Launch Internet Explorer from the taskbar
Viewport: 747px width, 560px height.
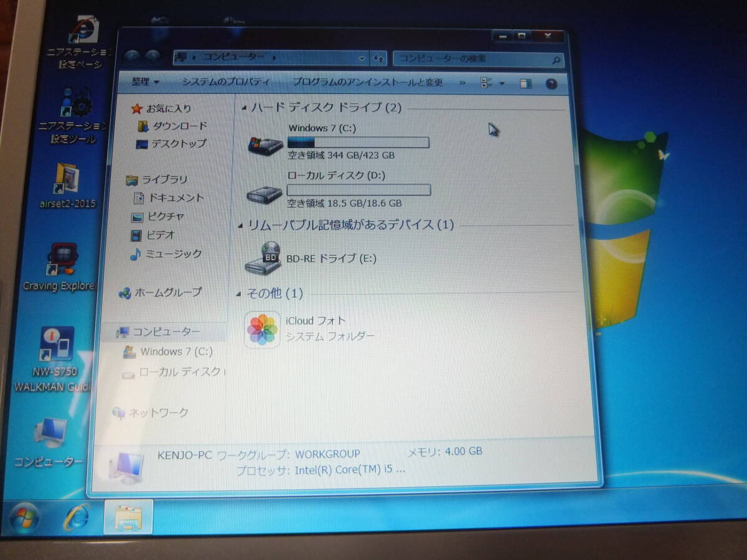tap(77, 516)
